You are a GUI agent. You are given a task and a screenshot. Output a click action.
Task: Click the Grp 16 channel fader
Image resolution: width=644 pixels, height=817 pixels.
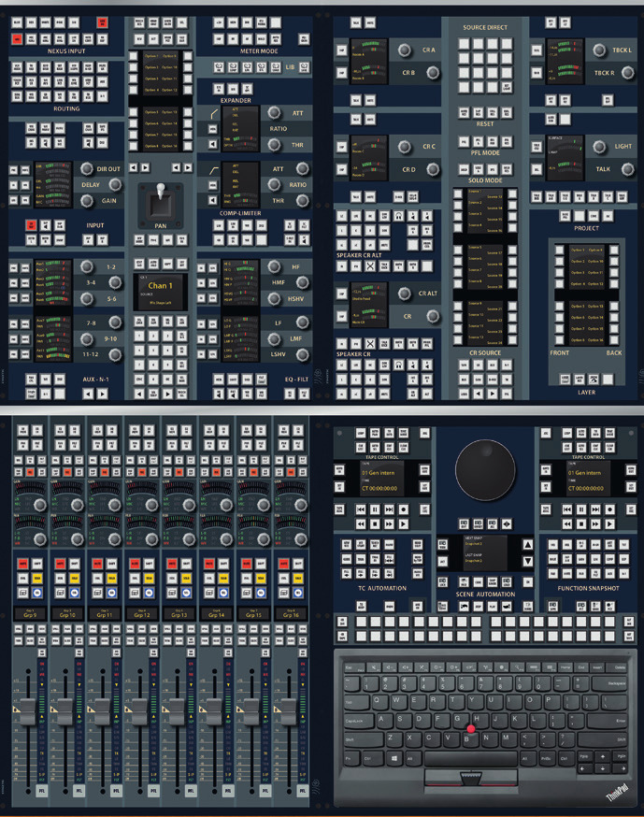(x=289, y=711)
